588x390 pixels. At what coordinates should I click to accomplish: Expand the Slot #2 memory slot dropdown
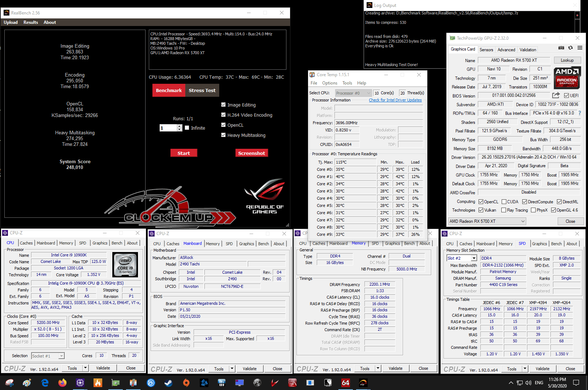tap(474, 258)
